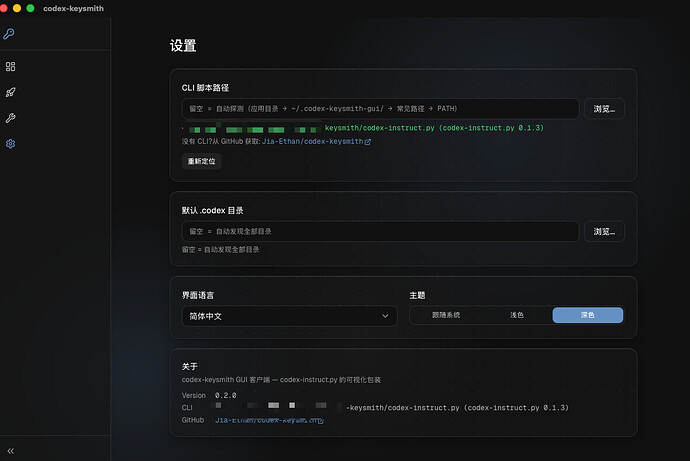Screen dimensions: 690x461
Task: Click the green maximize window button
Action: (30, 8)
